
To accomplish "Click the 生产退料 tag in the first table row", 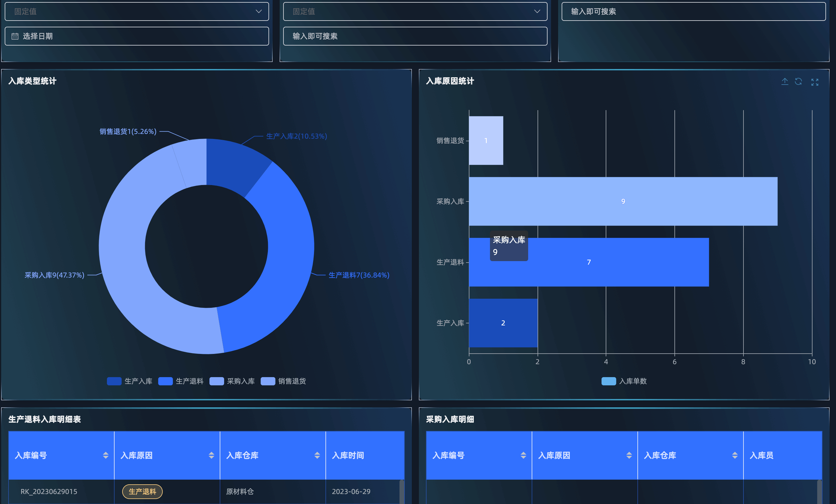I will 142,491.
